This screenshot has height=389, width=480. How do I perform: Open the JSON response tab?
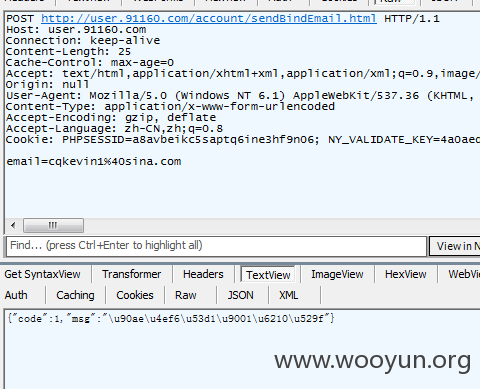241,295
